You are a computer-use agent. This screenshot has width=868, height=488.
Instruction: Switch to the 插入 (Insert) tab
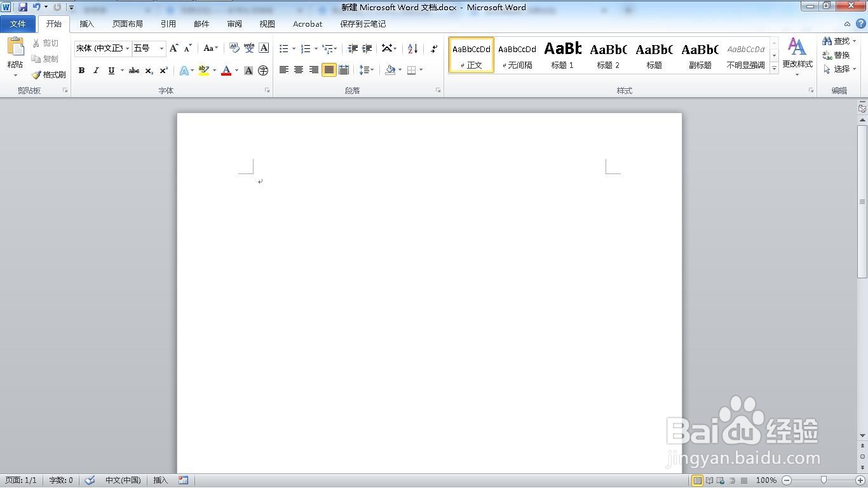pyautogui.click(x=87, y=24)
